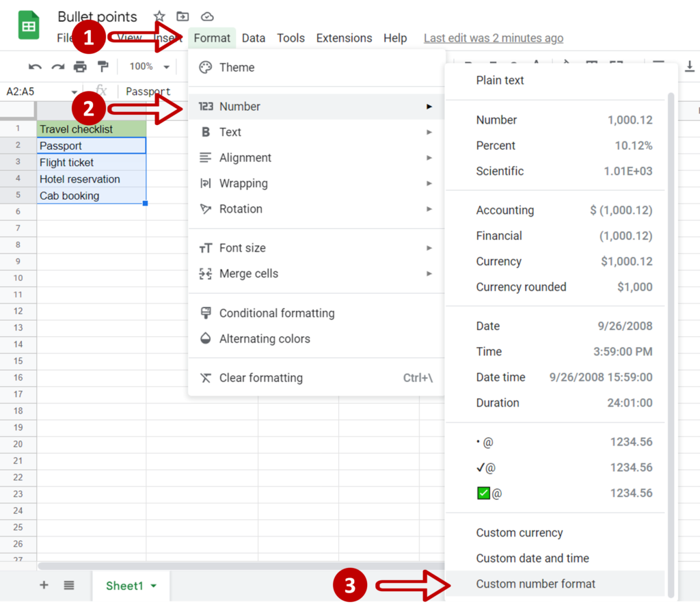Apply the Date time format
The width and height of the screenshot is (700, 613).
[x=555, y=377]
